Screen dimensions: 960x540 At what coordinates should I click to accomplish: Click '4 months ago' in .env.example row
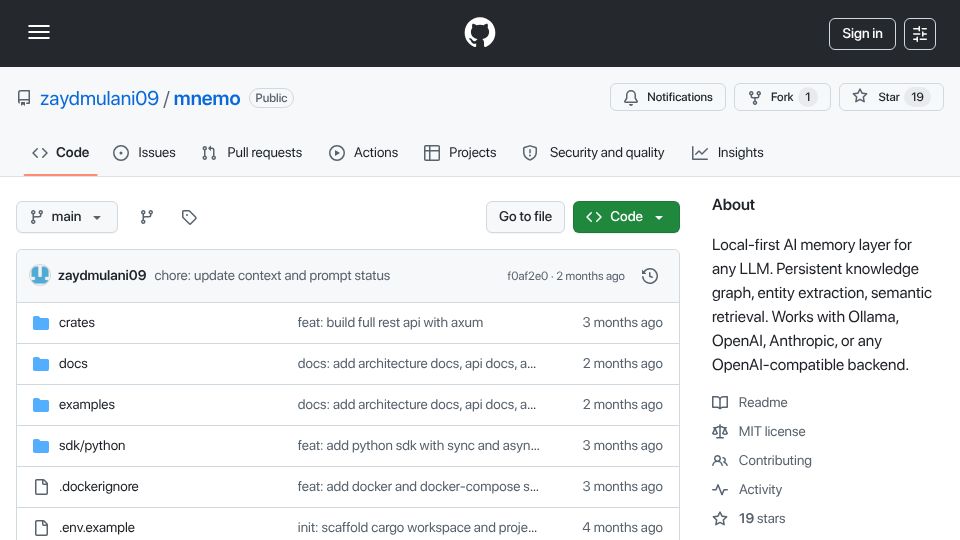[x=622, y=528]
